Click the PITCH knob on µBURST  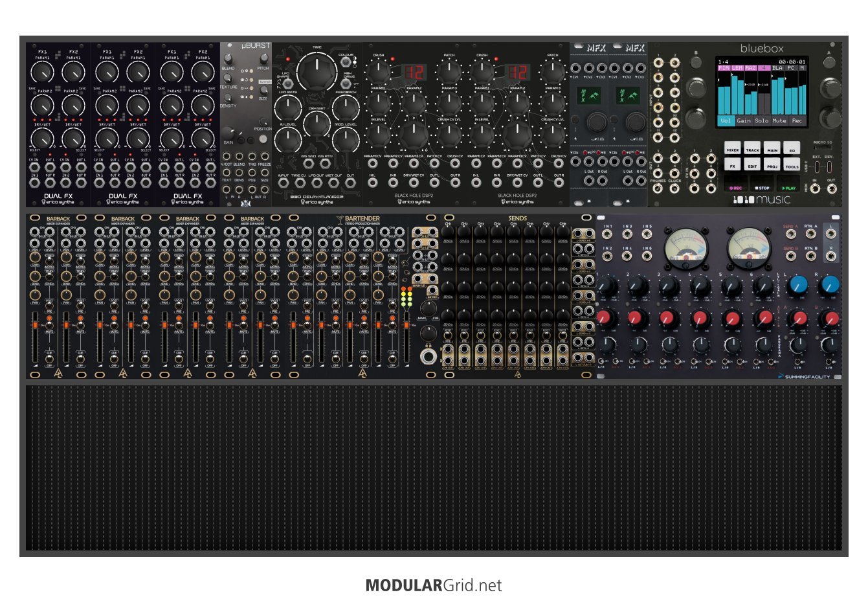(x=263, y=58)
